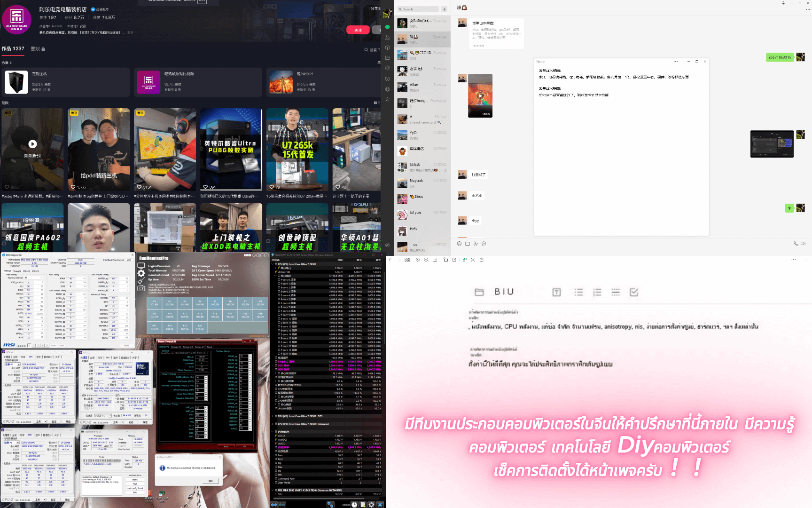
Task: Open the Contacts icon in WeChat sidebar
Action: point(387,37)
